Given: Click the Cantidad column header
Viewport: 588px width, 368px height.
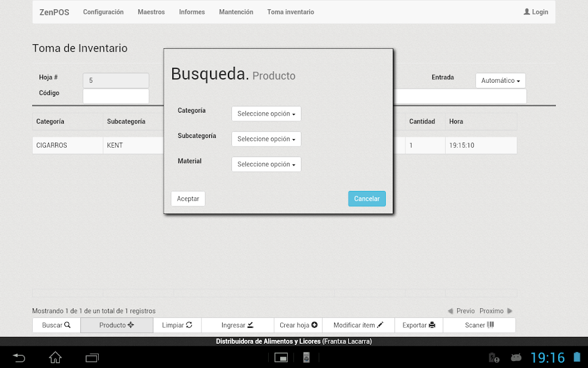Looking at the screenshot, I should click(425, 121).
